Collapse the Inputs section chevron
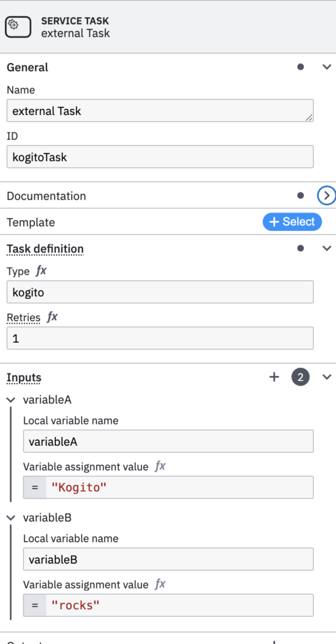The height and width of the screenshot is (644, 336). point(327,377)
